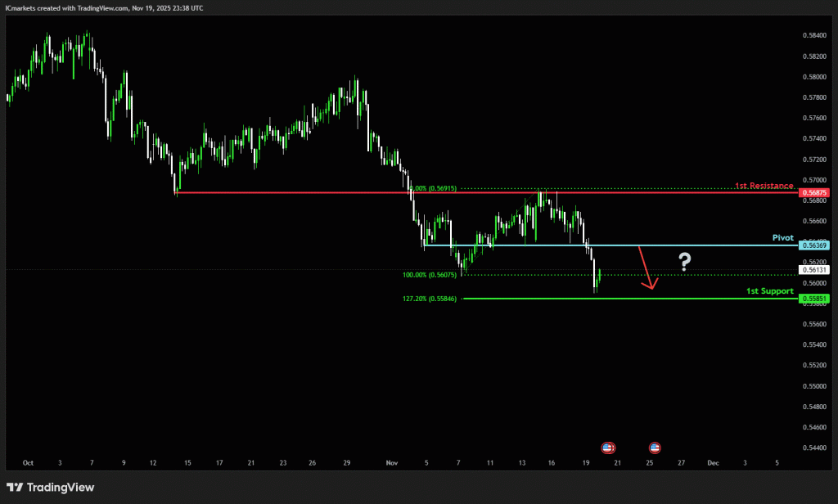Click the blue 0.56369 pivot price tag
Image resolution: width=838 pixels, height=504 pixels.
point(815,245)
